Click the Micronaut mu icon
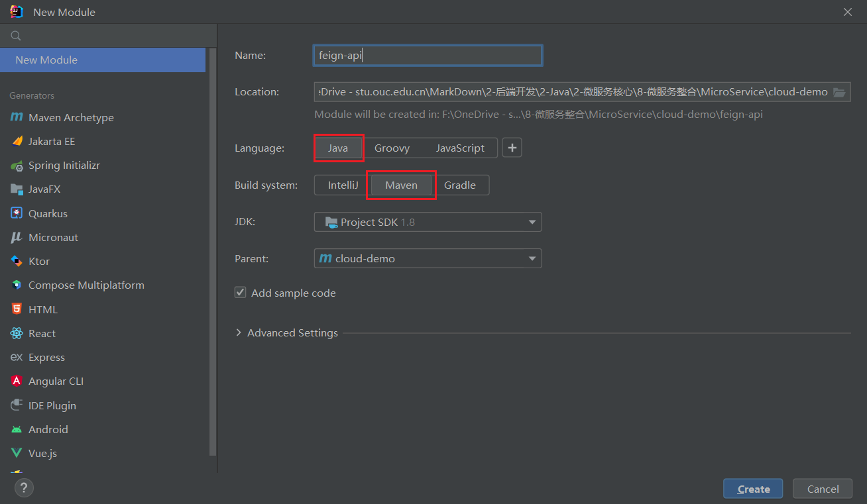 point(17,237)
